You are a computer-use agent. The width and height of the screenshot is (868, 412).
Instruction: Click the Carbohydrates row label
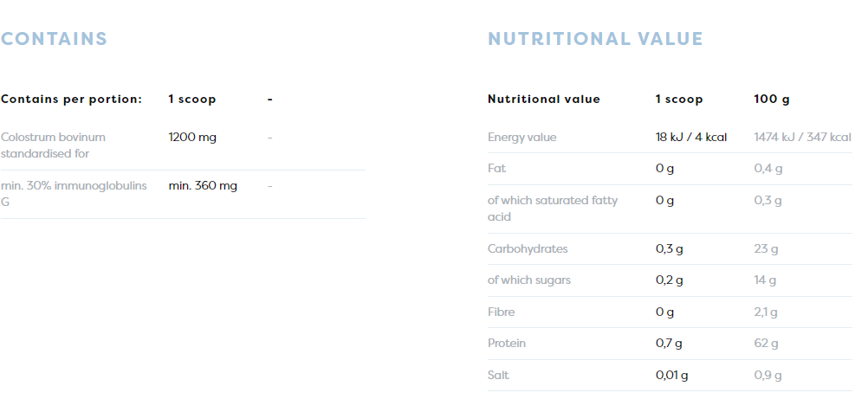[528, 249]
